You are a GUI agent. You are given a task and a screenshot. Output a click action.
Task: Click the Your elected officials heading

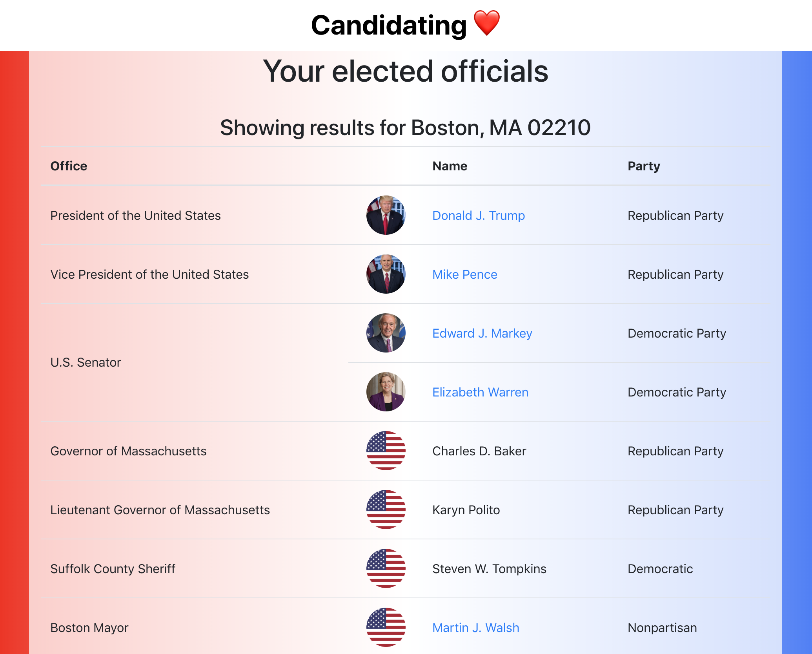coord(406,71)
